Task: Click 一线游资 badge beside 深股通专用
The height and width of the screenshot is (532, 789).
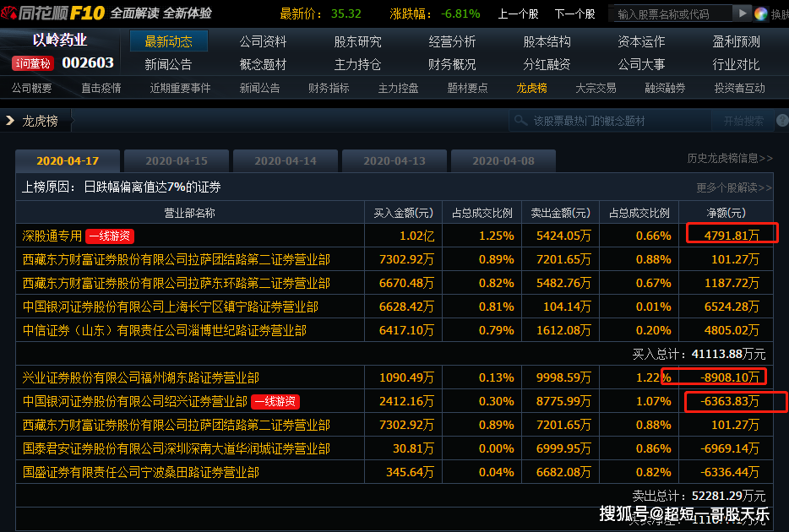Action: [x=110, y=236]
